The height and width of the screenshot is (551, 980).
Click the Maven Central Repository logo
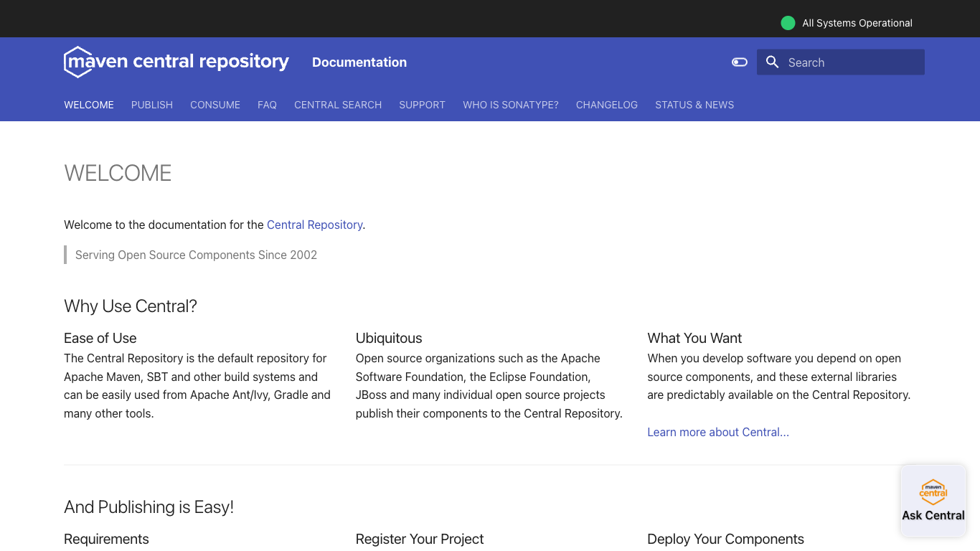(176, 62)
